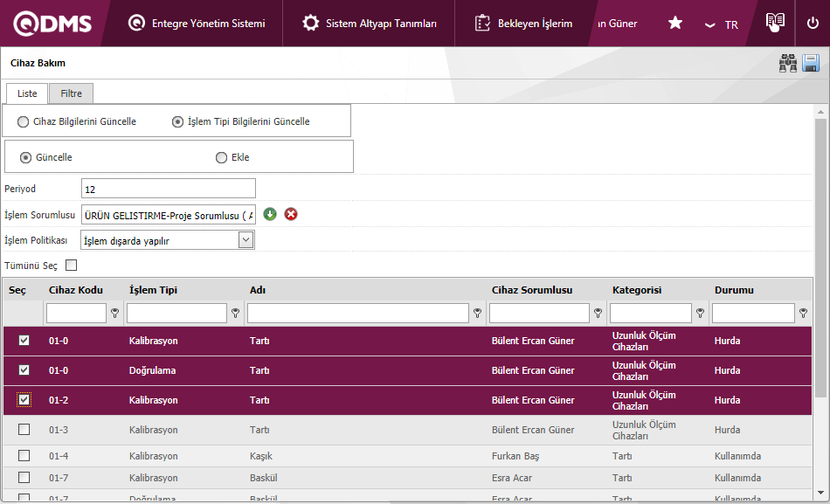Tick the checkbox for row 01-3

click(24, 429)
